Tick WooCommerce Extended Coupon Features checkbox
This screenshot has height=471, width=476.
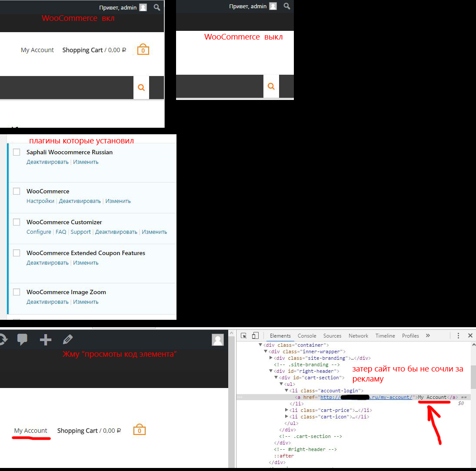(x=17, y=253)
